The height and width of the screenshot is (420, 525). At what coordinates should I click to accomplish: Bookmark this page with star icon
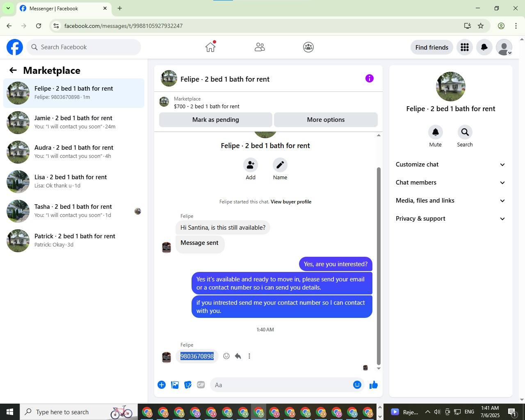[x=481, y=26]
